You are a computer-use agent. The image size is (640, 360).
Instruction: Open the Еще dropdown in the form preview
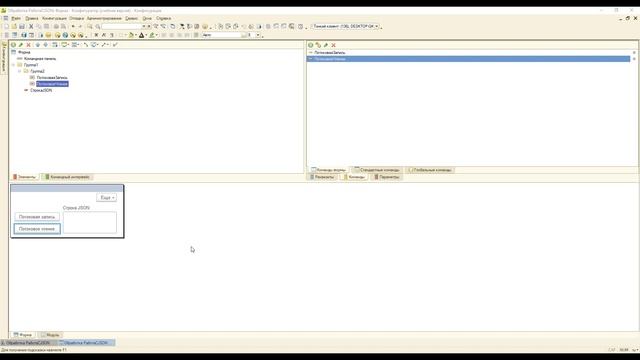click(x=107, y=198)
